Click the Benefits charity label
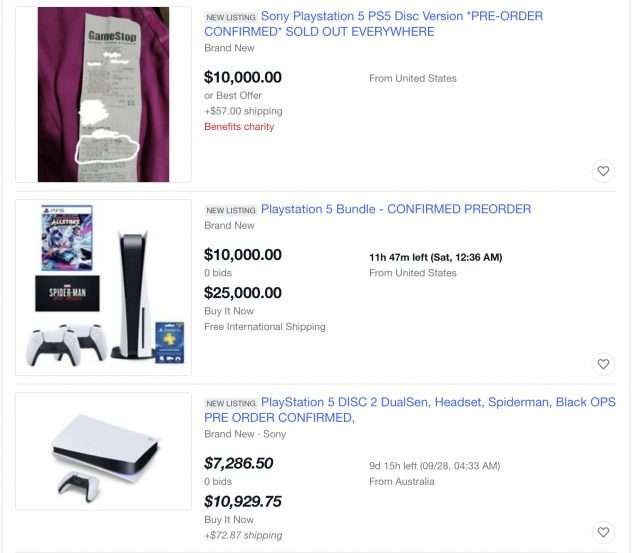Screen dimensions: 640x553 [x=239, y=127]
